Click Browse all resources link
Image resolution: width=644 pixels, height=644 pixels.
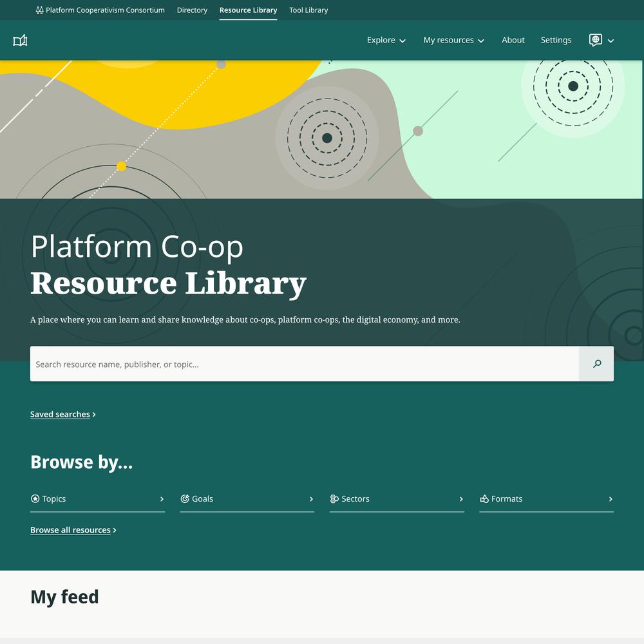pos(73,530)
